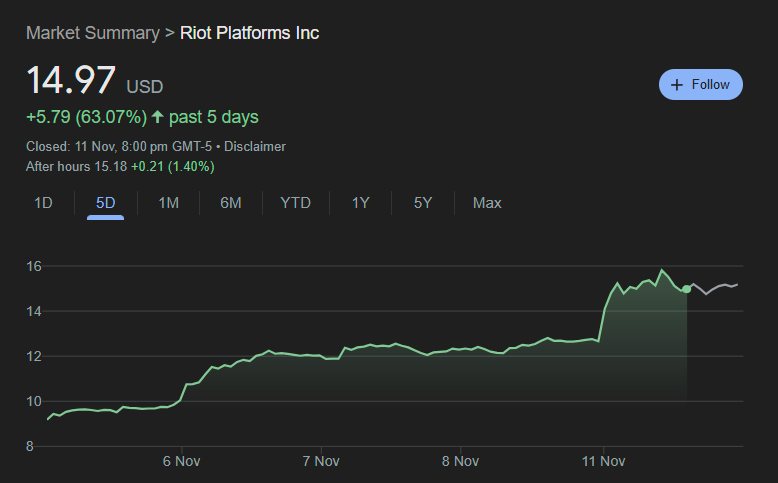
Task: Select the YTD range tab
Action: coord(295,203)
